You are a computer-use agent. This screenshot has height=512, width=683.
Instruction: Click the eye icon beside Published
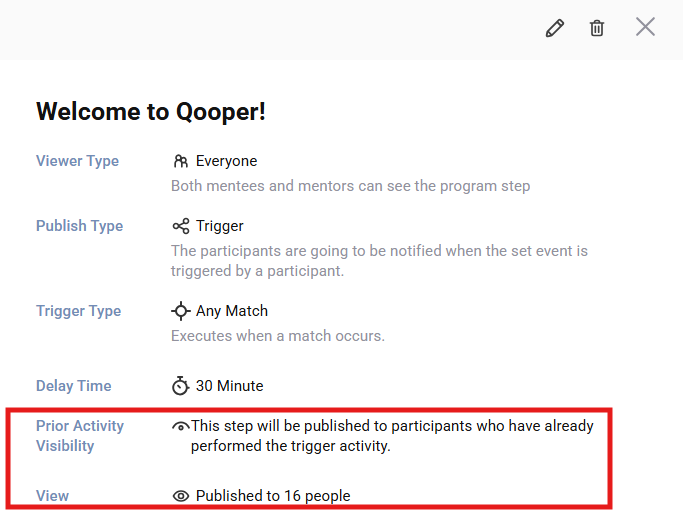(x=181, y=496)
